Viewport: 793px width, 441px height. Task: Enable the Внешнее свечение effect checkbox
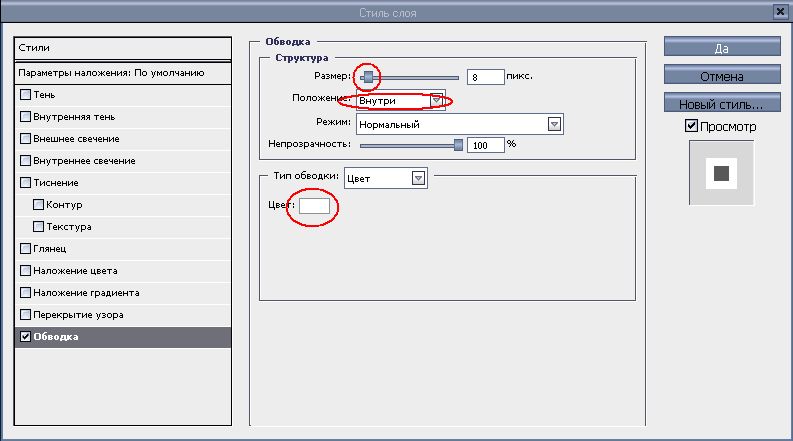point(25,139)
